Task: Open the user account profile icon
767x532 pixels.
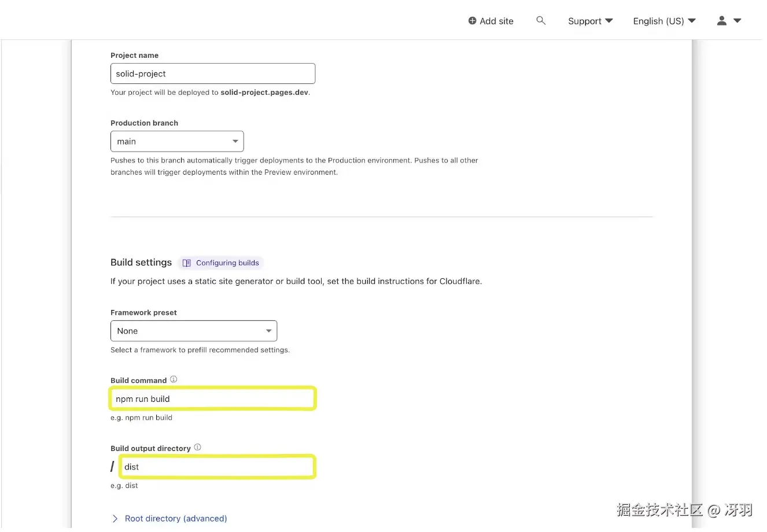Action: [x=721, y=21]
